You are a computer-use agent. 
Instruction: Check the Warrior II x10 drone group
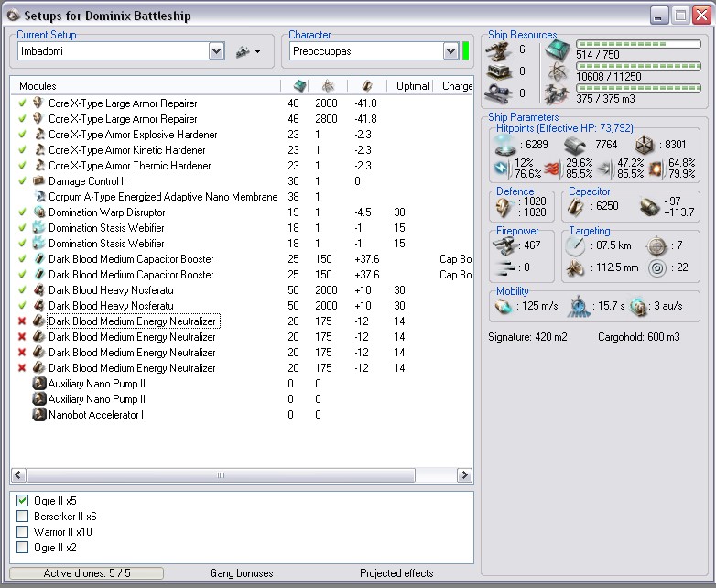(22, 532)
